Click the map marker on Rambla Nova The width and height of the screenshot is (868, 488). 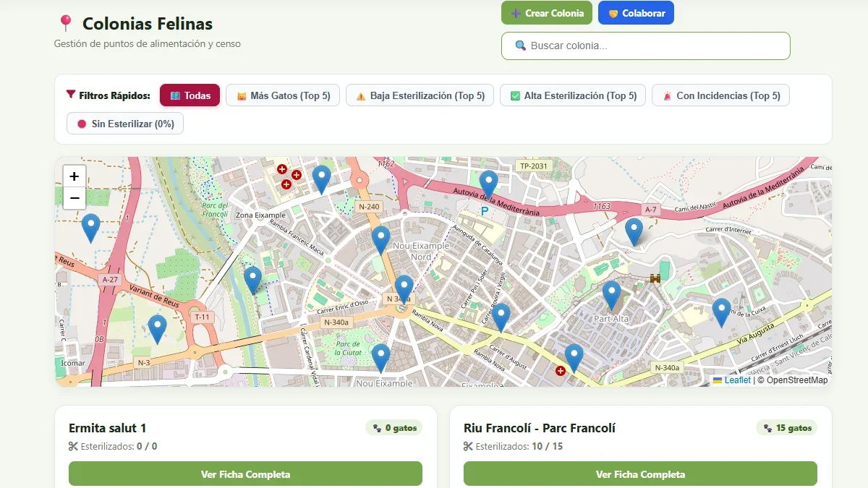(501, 317)
